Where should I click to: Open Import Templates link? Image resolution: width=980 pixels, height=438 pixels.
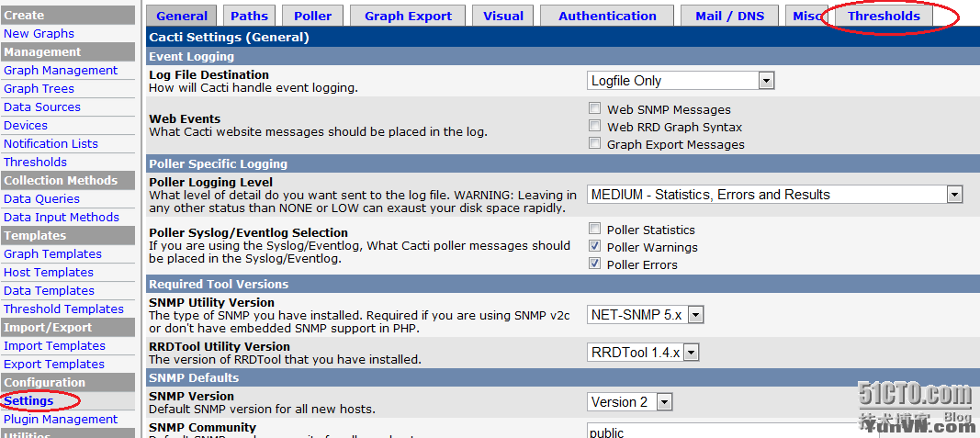click(54, 345)
